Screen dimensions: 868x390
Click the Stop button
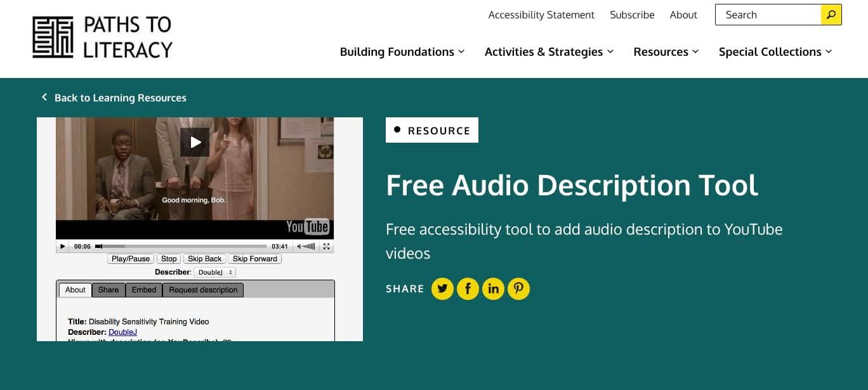(169, 259)
